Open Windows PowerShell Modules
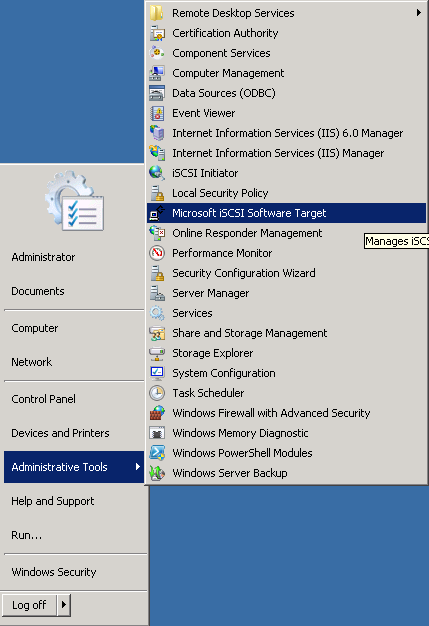Image resolution: width=429 pixels, height=626 pixels. (286, 453)
